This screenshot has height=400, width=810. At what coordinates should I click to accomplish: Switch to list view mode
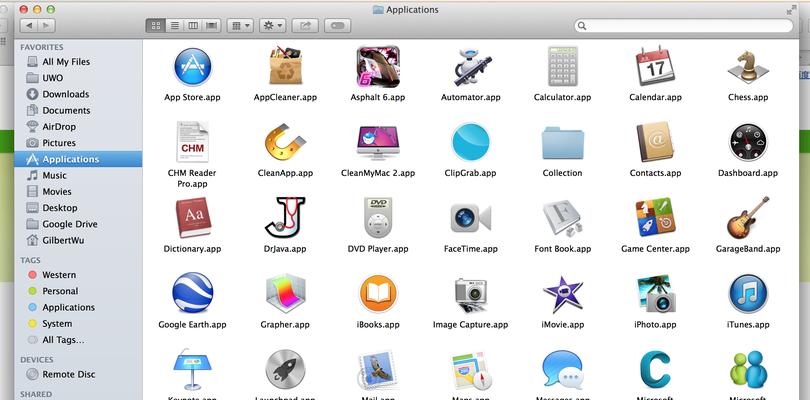pyautogui.click(x=175, y=25)
